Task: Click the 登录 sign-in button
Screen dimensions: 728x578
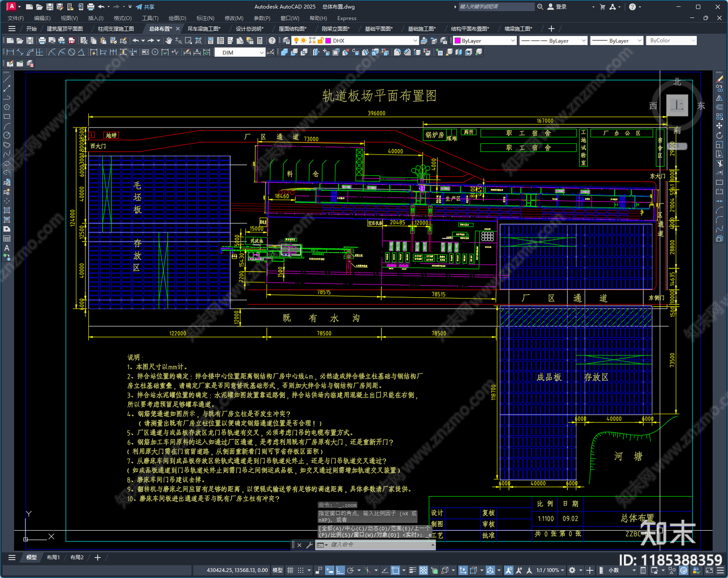Action: (557, 7)
